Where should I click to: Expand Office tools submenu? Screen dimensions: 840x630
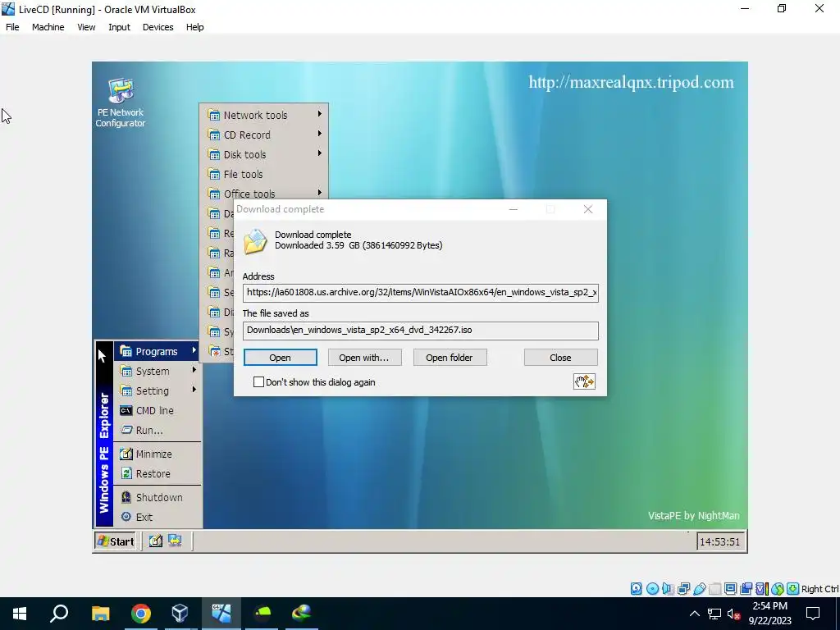[263, 194]
